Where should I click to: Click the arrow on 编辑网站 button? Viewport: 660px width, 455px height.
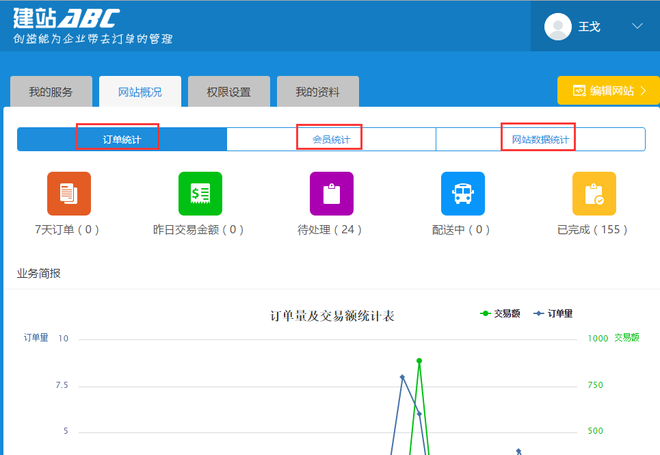coord(643,91)
